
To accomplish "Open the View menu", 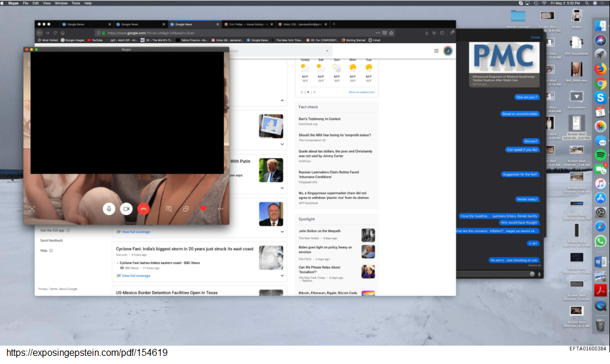I will tap(47, 3).
